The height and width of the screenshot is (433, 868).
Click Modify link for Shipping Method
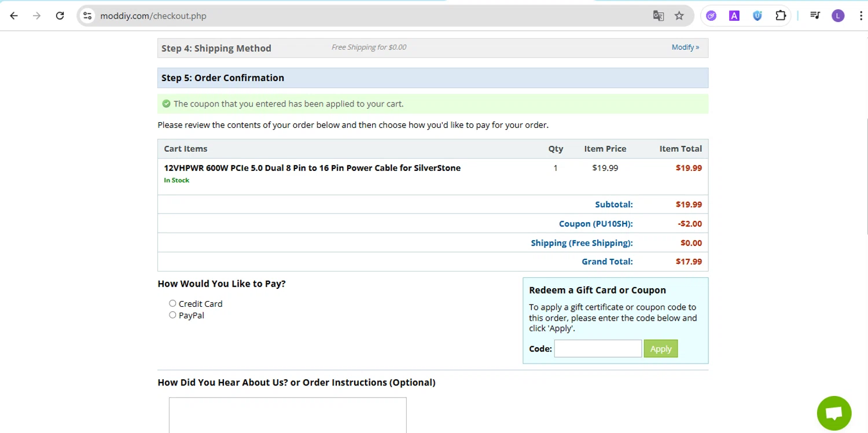(x=685, y=47)
